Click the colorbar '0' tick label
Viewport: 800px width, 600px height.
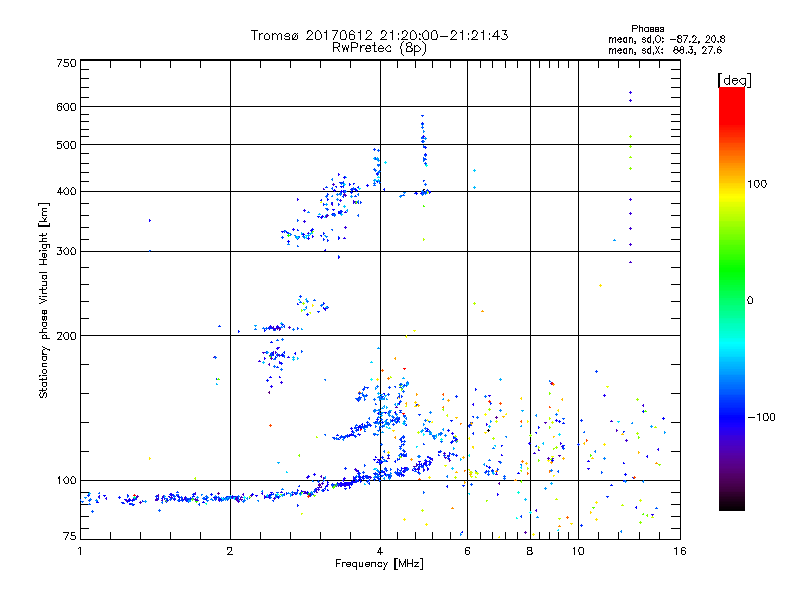click(750, 301)
